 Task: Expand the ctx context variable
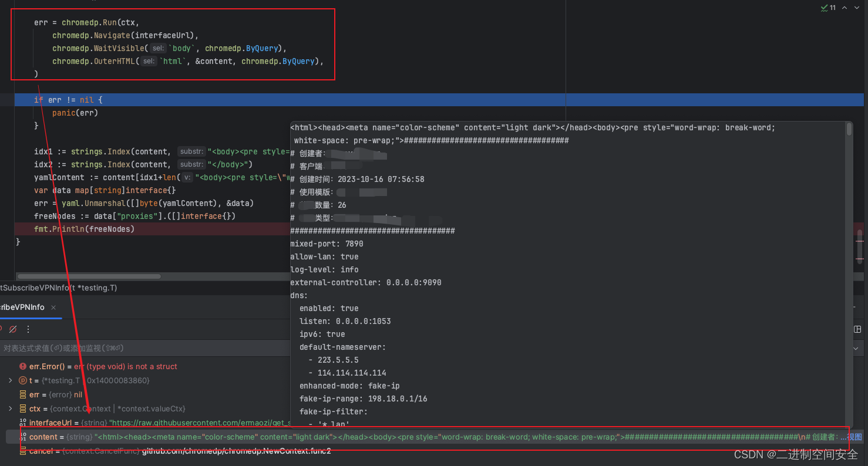[10, 408]
